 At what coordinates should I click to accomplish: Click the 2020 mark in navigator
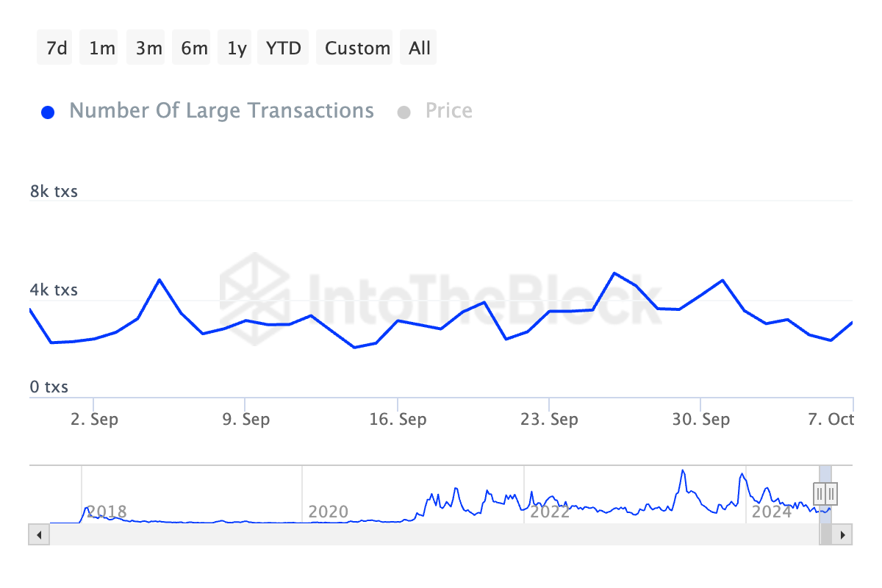(328, 512)
